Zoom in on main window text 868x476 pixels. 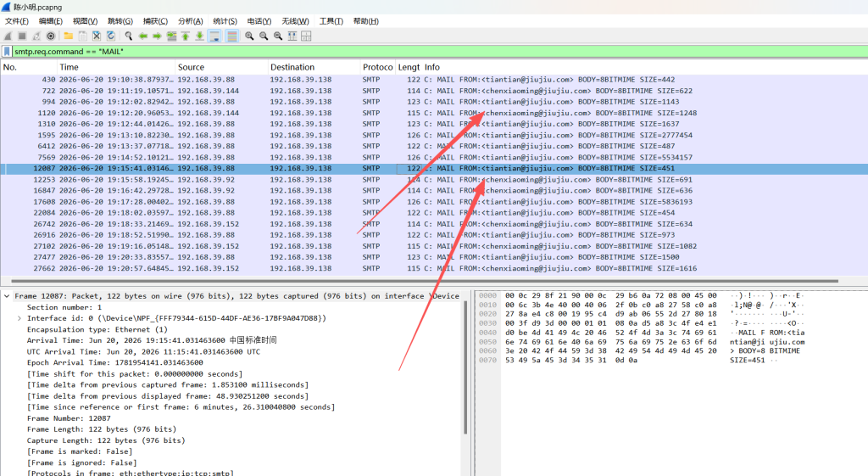[250, 36]
